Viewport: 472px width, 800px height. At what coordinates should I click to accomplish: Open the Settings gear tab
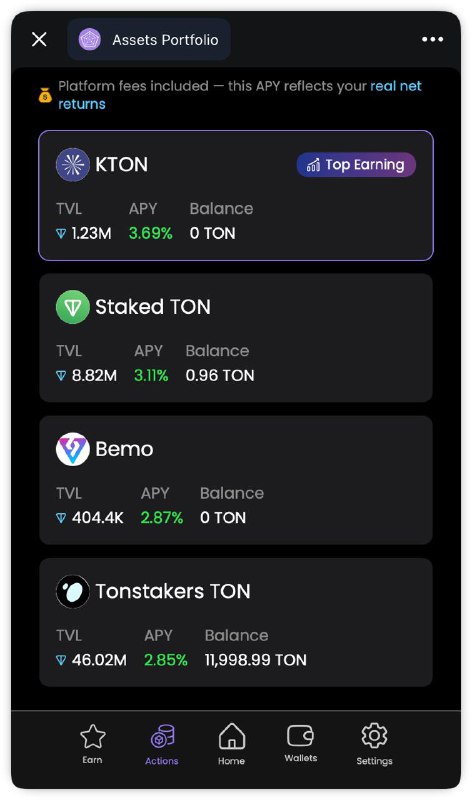375,744
